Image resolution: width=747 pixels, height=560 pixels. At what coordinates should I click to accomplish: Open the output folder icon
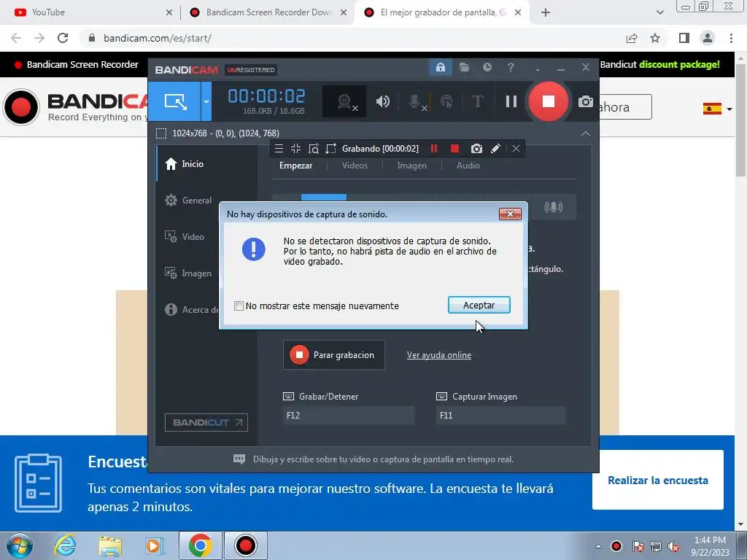(464, 68)
